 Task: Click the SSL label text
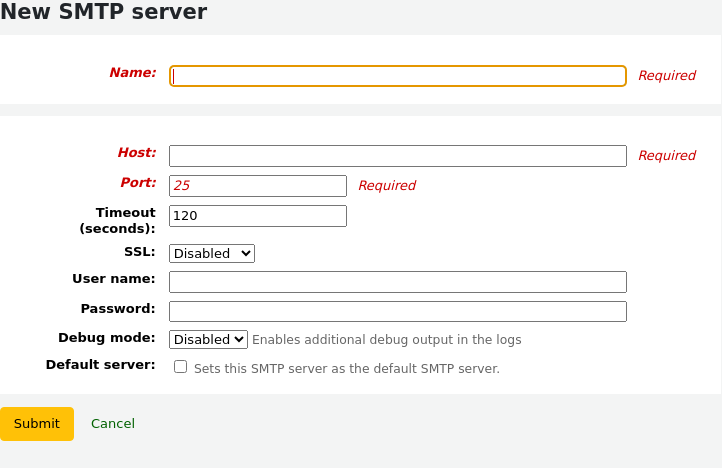pos(139,251)
